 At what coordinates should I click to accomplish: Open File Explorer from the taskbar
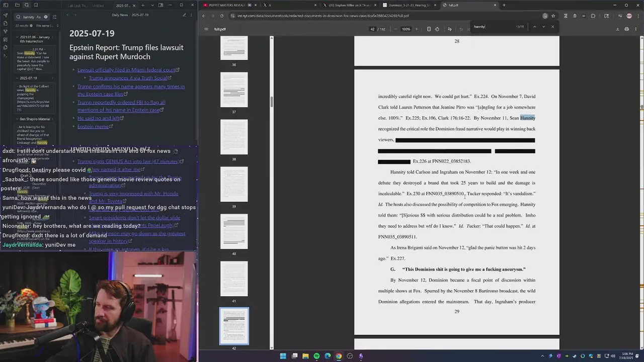coord(305,356)
